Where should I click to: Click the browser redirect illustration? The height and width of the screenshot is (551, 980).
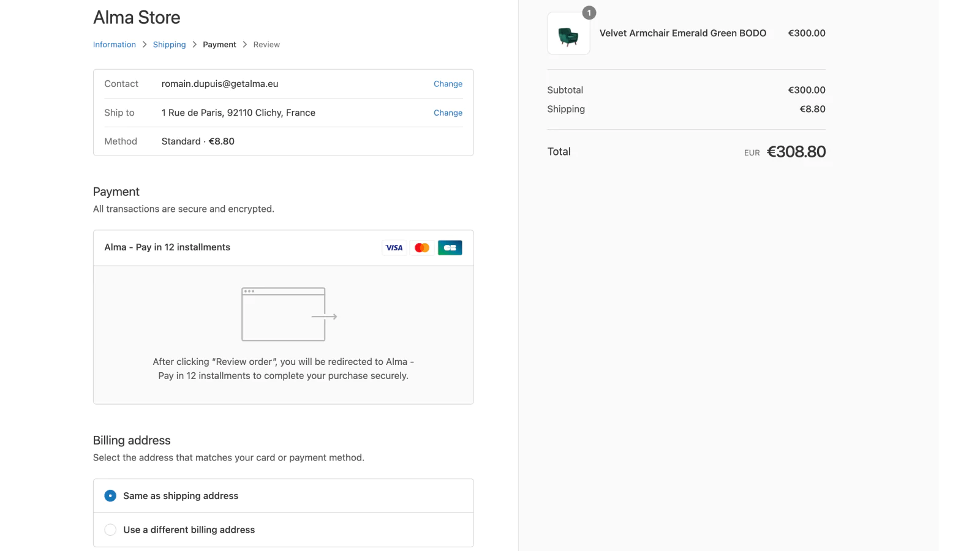pos(289,315)
